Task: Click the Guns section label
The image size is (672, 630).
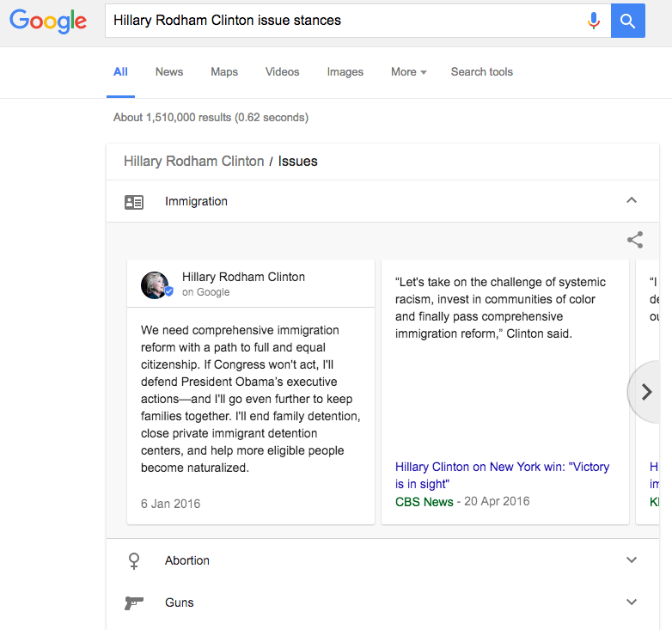Action: tap(179, 602)
